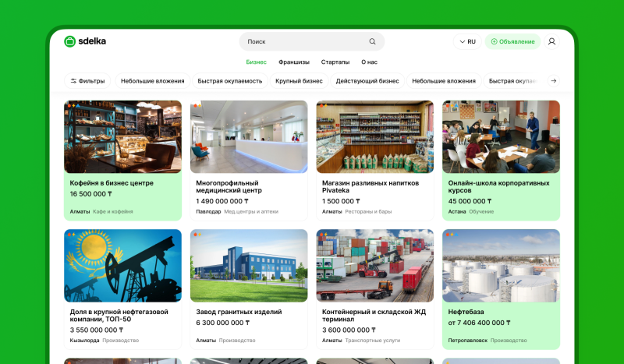
Task: Open the user profile icon
Action: pos(551,41)
